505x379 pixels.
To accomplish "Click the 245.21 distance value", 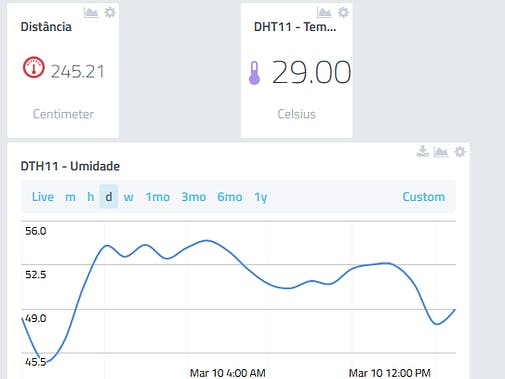I will coord(77,72).
